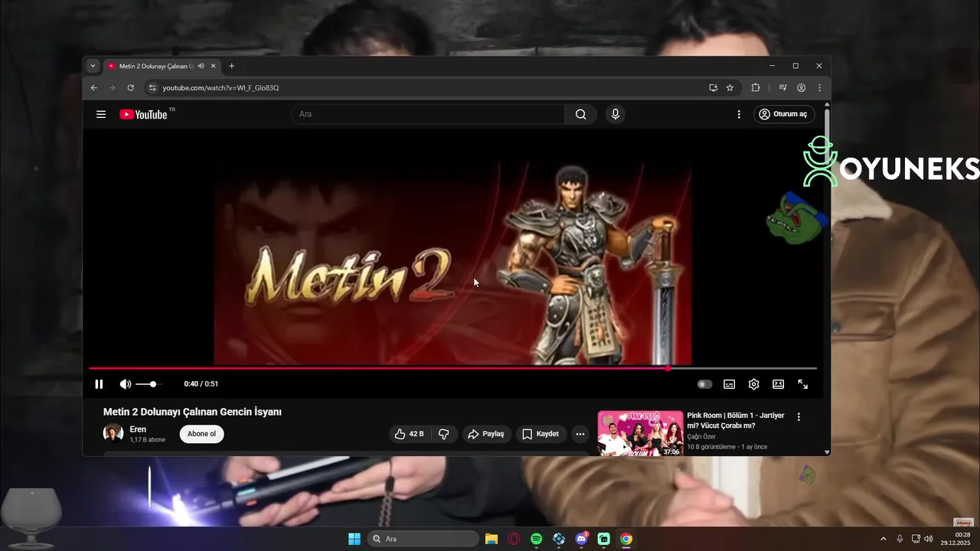Viewport: 980px width, 551px height.
Task: Open Eren channel avatar
Action: click(x=113, y=433)
